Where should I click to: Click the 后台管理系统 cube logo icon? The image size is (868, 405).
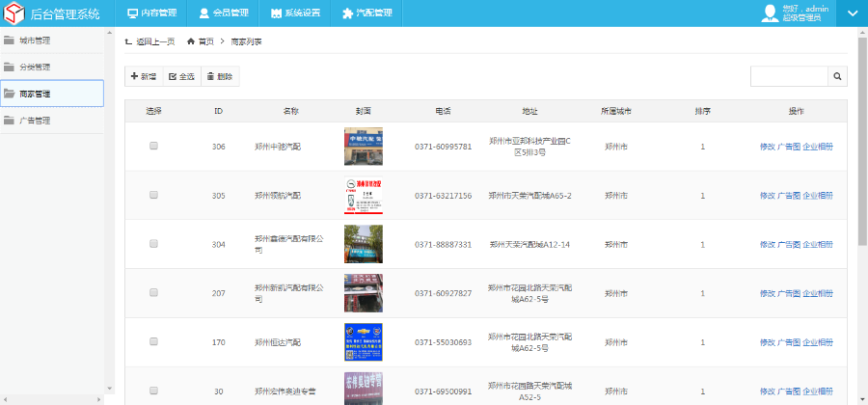14,13
